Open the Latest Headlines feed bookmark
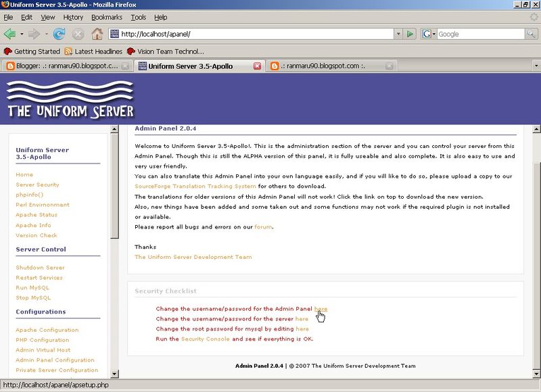This screenshot has width=541, height=392. point(93,51)
